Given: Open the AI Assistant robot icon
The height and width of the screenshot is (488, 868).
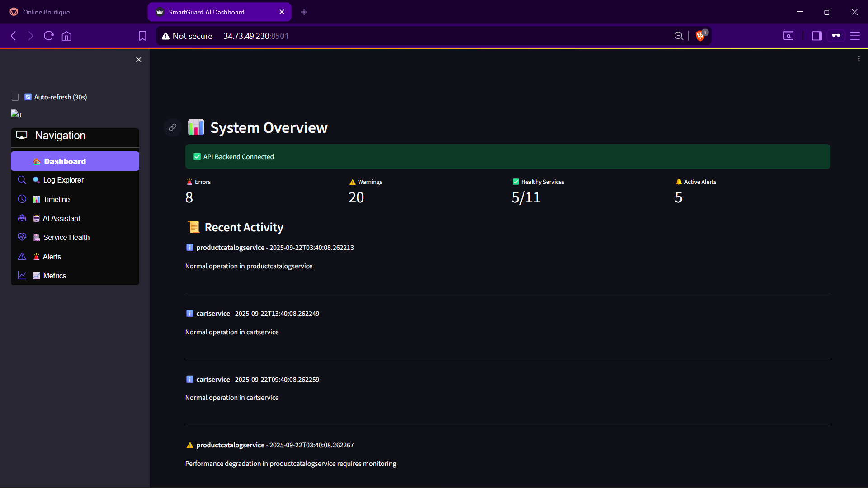Looking at the screenshot, I should click(22, 218).
